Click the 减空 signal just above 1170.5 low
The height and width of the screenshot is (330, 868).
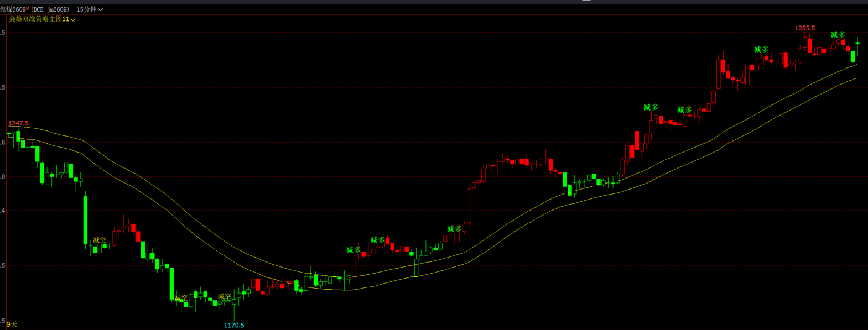tap(224, 297)
